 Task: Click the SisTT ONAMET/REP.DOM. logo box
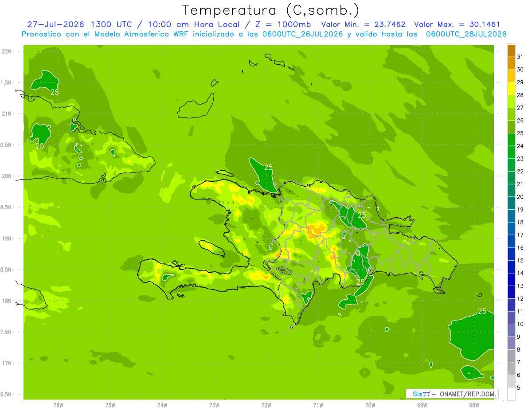pos(452,394)
